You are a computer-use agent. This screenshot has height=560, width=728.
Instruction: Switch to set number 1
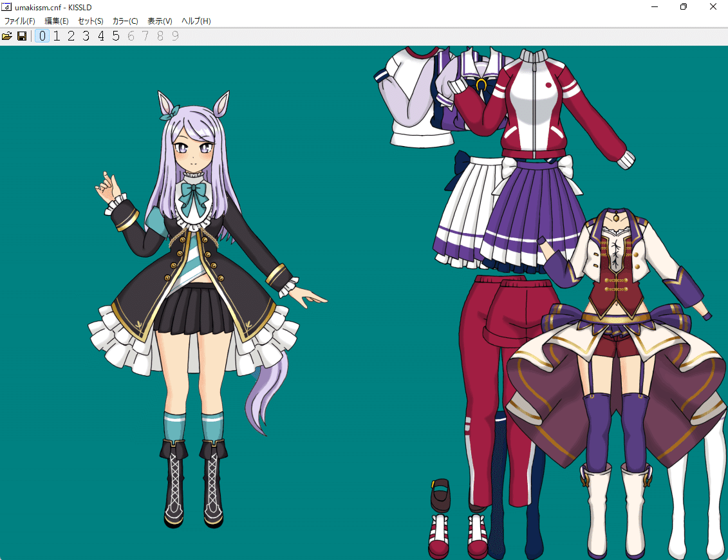tap(57, 36)
